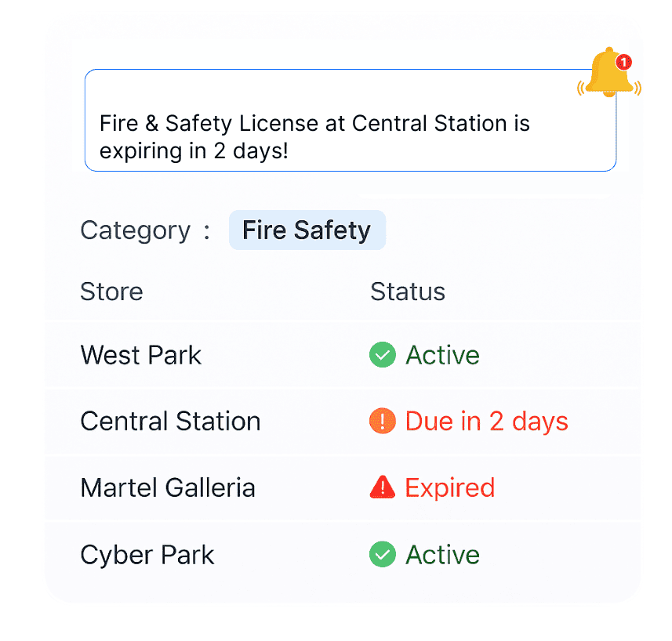Open the Central Station store row
This screenshot has height=641, width=672.
343,421
